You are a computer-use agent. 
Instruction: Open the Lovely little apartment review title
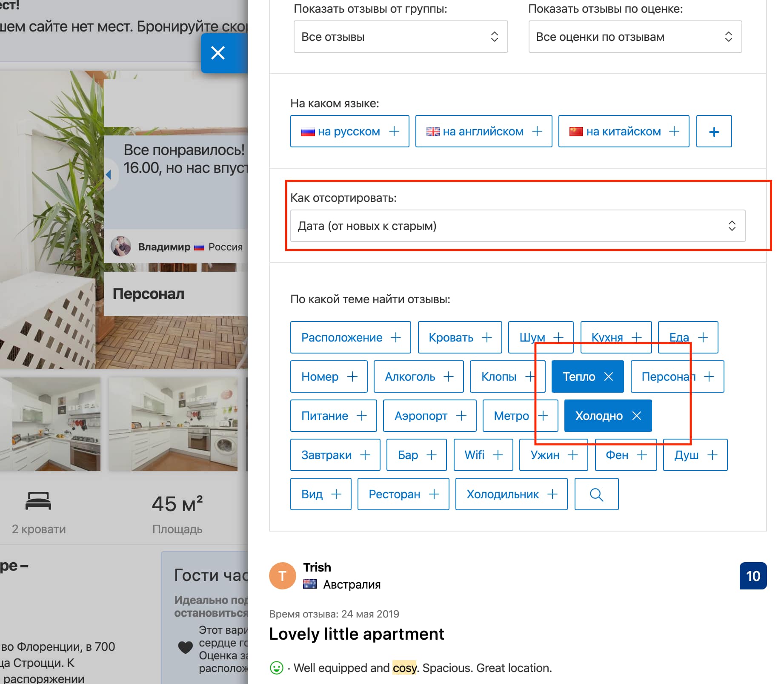pos(356,634)
